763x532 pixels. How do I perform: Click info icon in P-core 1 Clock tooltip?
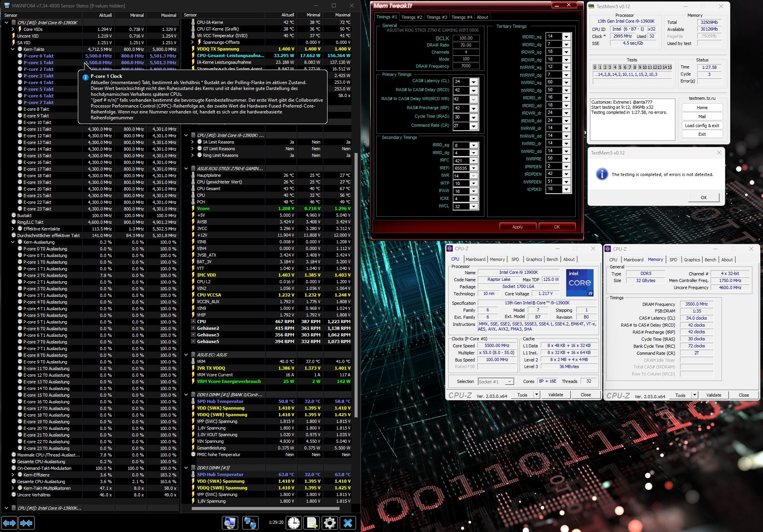pyautogui.click(x=85, y=77)
